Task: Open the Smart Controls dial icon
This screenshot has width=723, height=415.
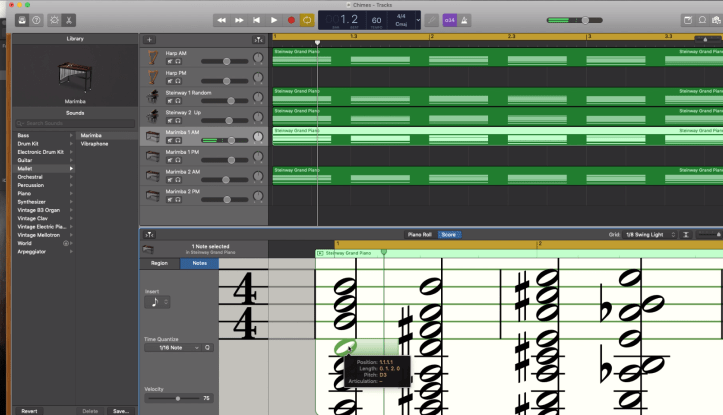Action: tap(52, 20)
